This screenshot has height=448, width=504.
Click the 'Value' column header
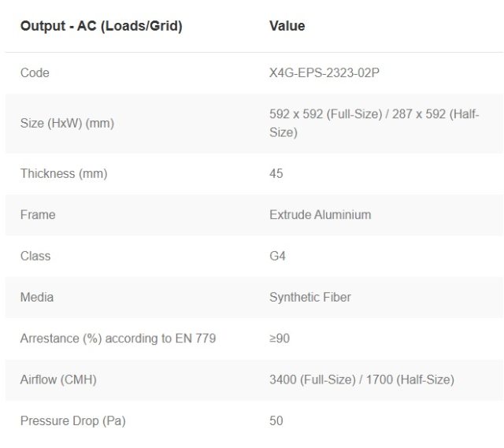pos(287,26)
